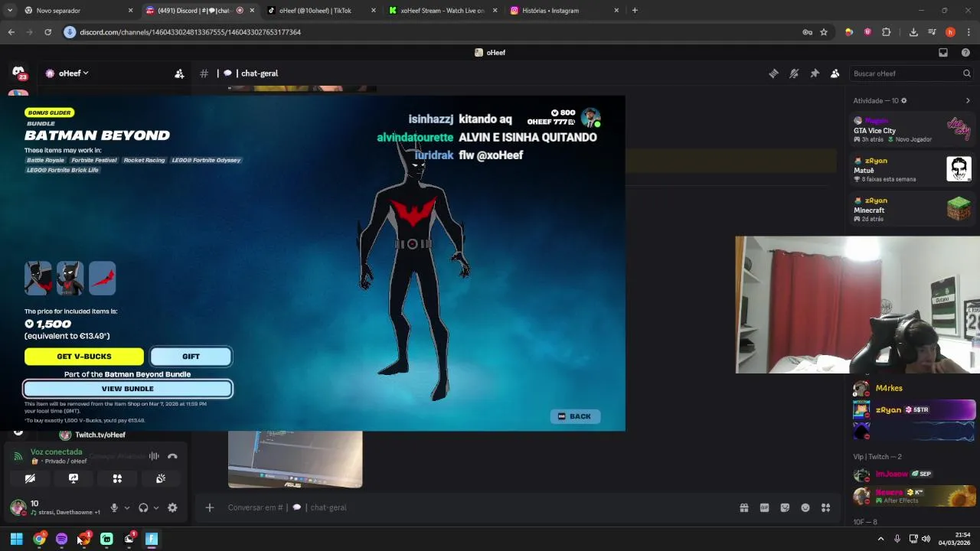
Task: Select member ImJoaow in Vip Twitch group
Action: 913,474
